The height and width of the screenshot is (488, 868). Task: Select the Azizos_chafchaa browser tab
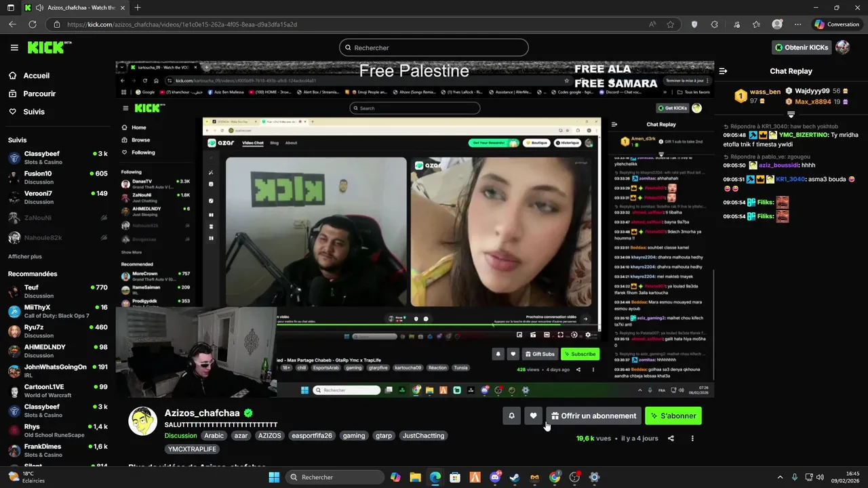click(x=75, y=7)
